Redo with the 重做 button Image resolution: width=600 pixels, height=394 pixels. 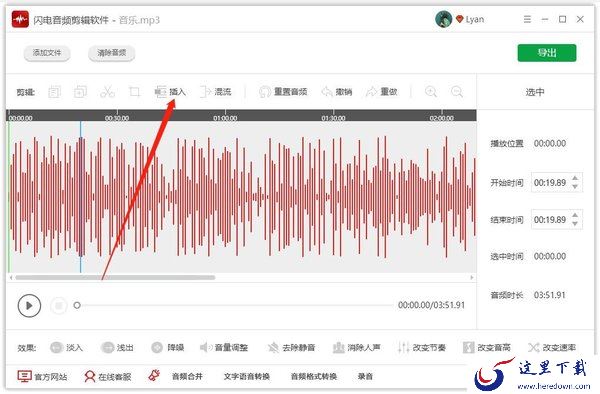click(382, 92)
